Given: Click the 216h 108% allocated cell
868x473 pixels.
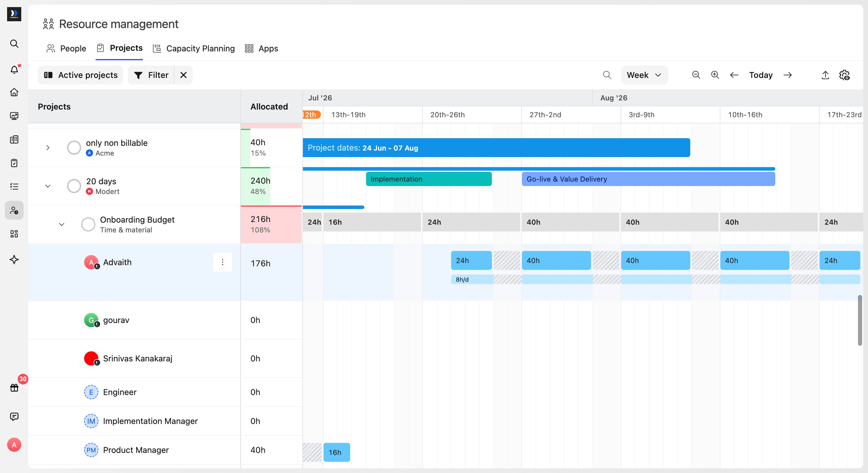Looking at the screenshot, I should click(271, 224).
